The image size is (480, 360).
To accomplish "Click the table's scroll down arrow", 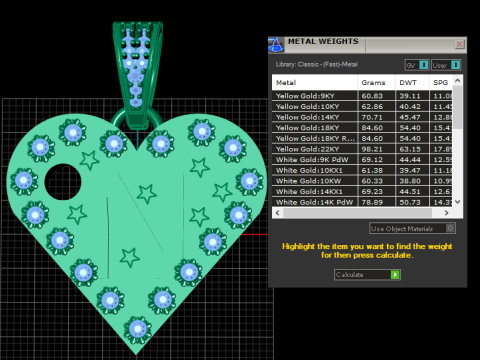I will click(x=458, y=202).
